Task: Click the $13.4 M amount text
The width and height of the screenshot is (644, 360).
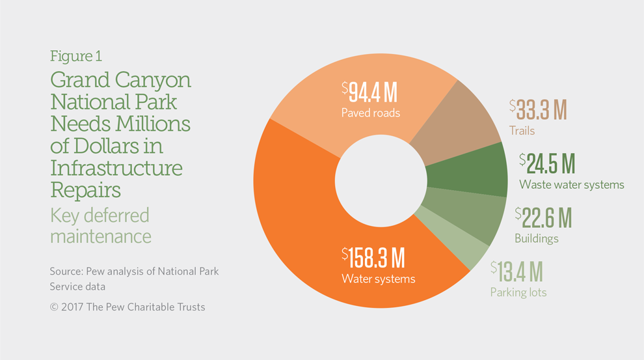Action: pyautogui.click(x=517, y=271)
